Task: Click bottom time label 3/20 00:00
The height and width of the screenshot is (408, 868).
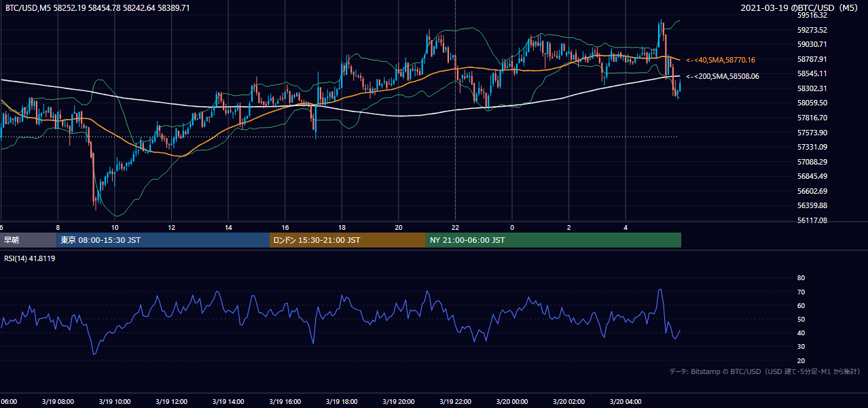Action: (x=512, y=402)
